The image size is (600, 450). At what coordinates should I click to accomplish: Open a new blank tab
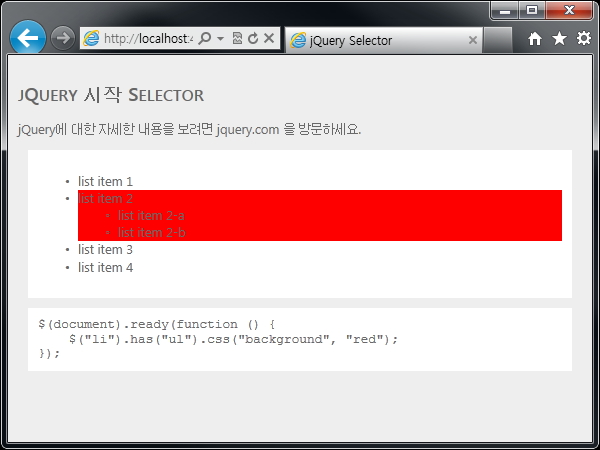pyautogui.click(x=497, y=40)
